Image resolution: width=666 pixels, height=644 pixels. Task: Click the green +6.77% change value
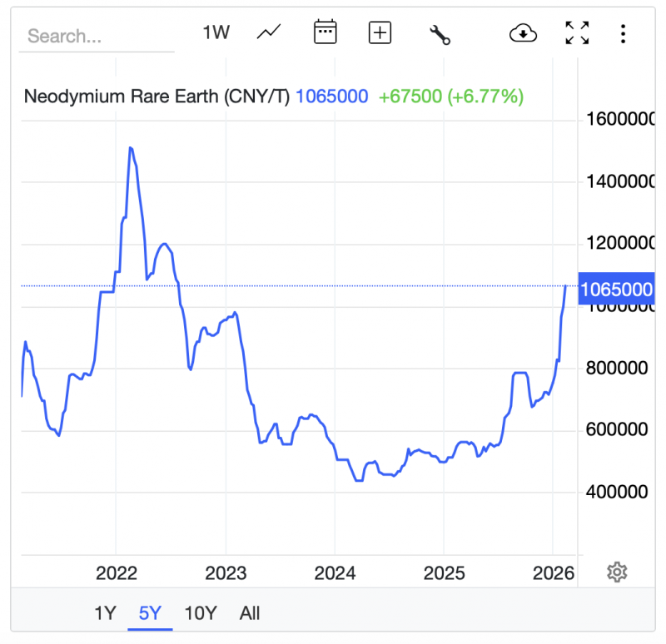coord(485,97)
